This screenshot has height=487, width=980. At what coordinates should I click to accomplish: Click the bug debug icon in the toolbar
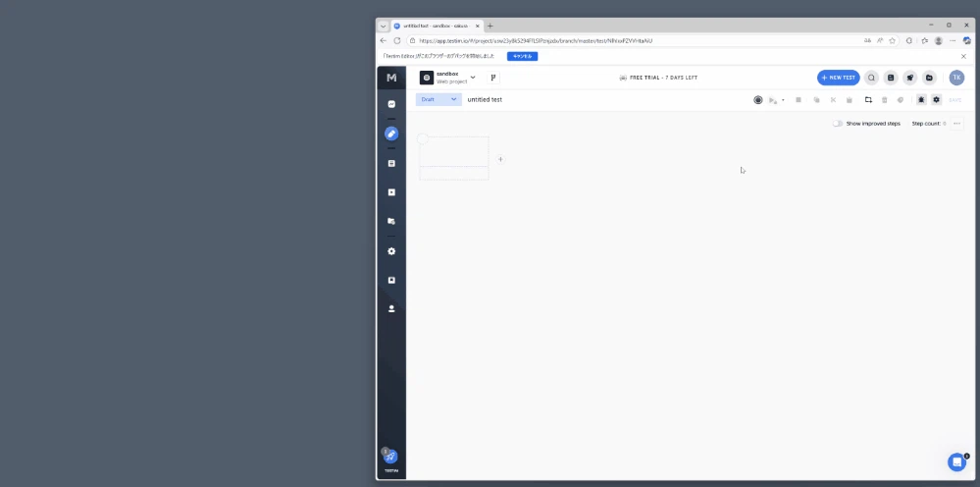click(x=921, y=100)
